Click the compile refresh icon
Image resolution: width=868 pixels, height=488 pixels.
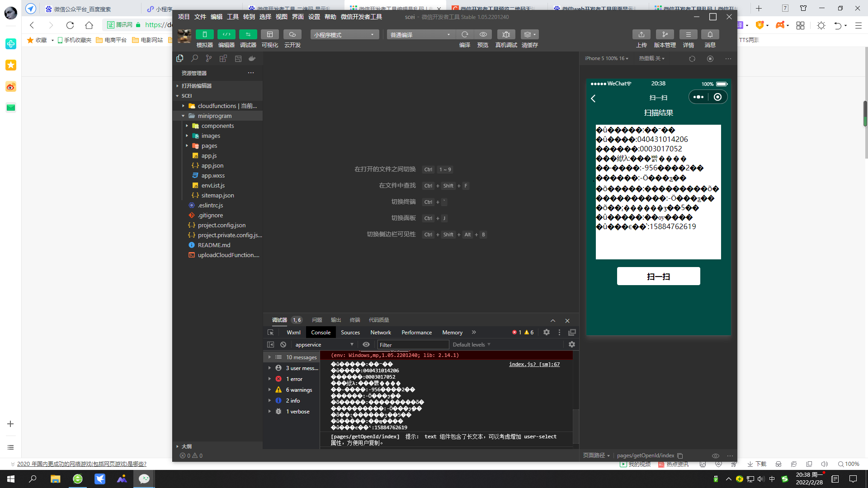click(465, 35)
